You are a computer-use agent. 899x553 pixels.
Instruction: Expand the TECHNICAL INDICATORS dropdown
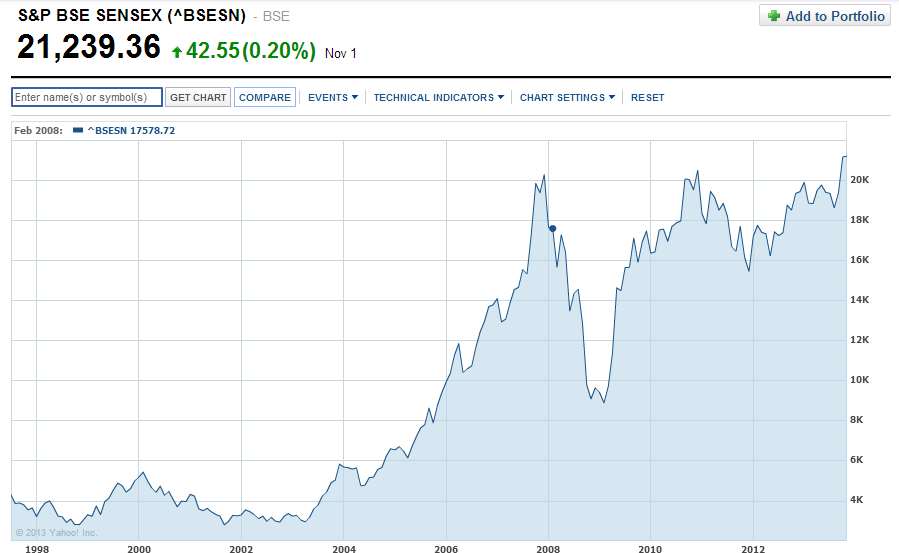[439, 97]
